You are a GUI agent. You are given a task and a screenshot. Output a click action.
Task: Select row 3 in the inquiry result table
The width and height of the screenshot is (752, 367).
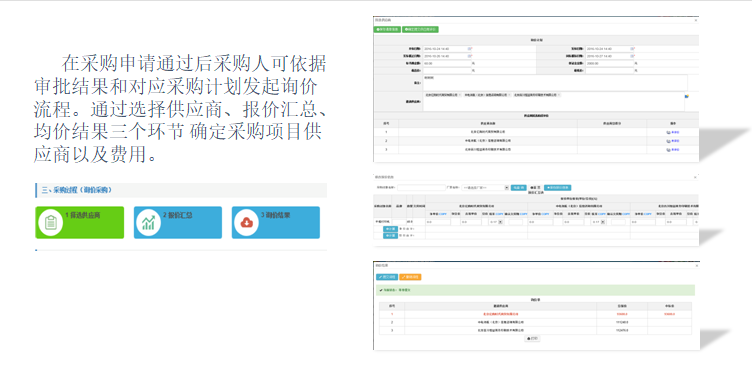tap(535, 331)
